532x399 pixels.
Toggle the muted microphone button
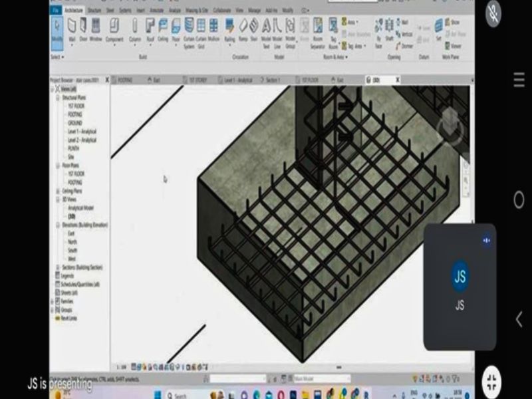tap(493, 13)
